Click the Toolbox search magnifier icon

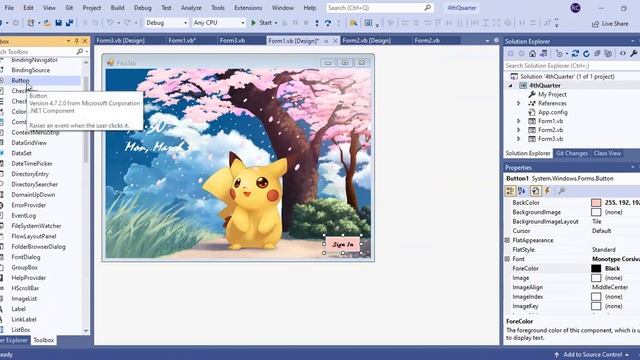point(80,51)
